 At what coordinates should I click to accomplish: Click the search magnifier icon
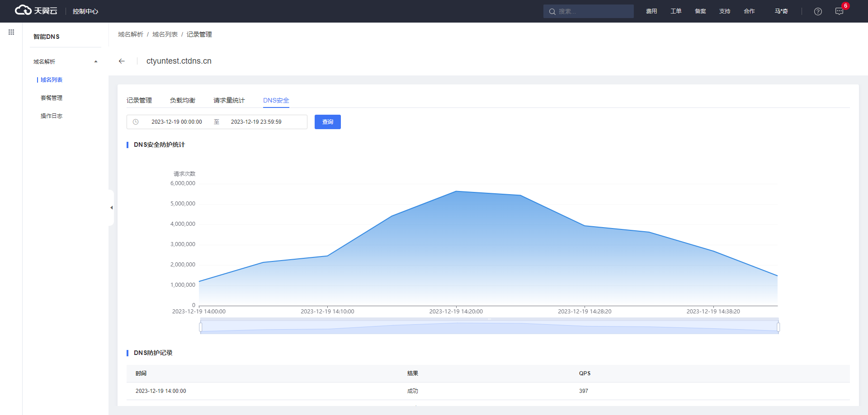point(552,11)
